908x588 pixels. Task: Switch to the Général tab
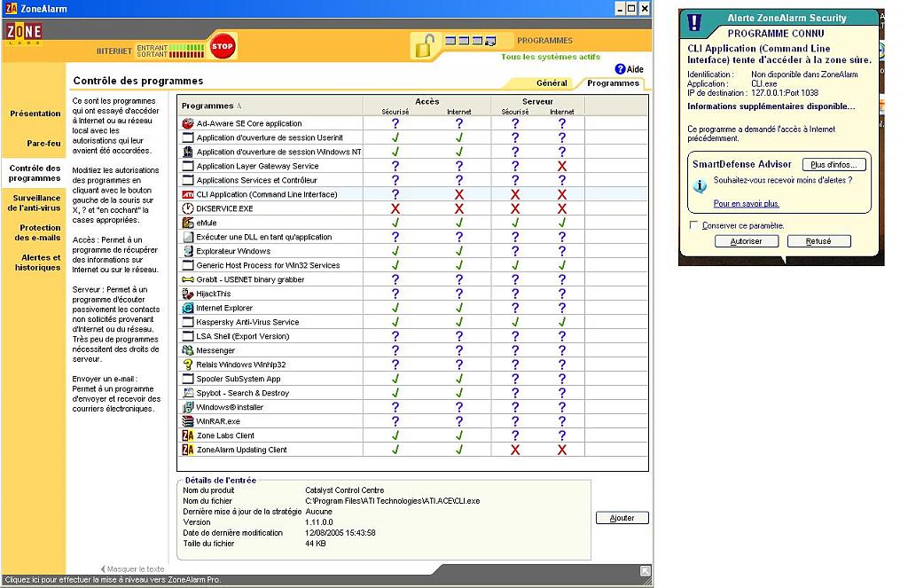[552, 83]
